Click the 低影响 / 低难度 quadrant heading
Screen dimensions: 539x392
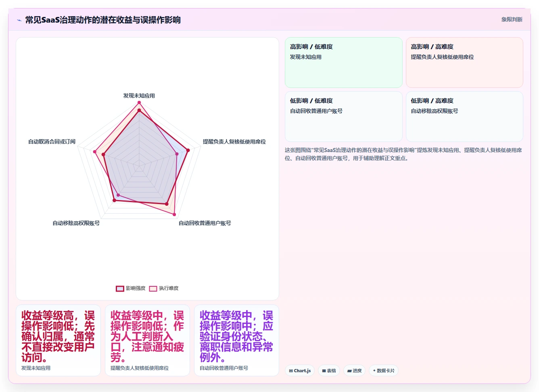(311, 101)
